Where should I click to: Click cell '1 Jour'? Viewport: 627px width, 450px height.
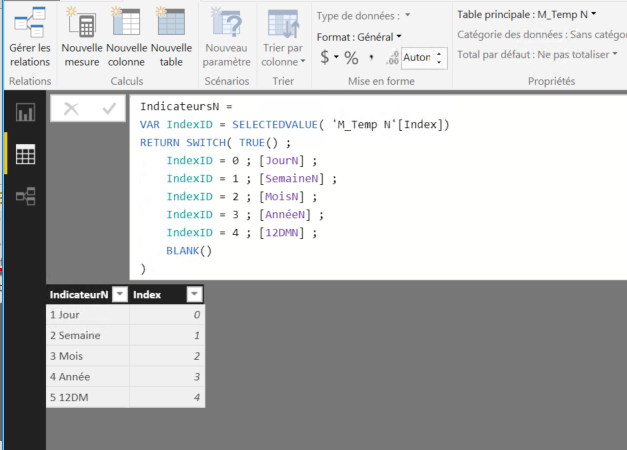(x=88, y=315)
